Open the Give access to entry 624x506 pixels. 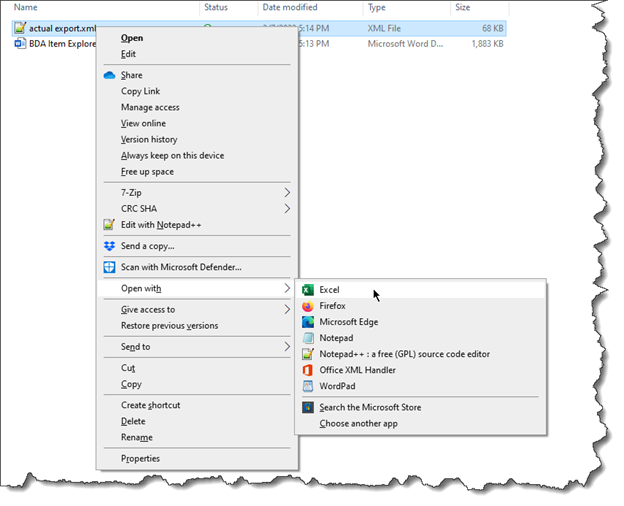(197, 309)
